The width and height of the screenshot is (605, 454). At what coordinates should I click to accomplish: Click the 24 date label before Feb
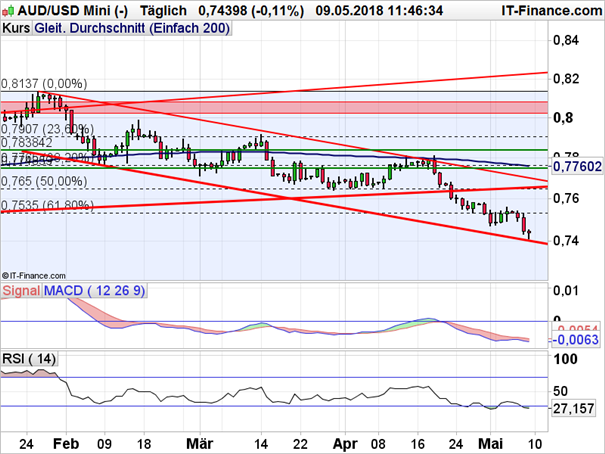[x=26, y=444]
